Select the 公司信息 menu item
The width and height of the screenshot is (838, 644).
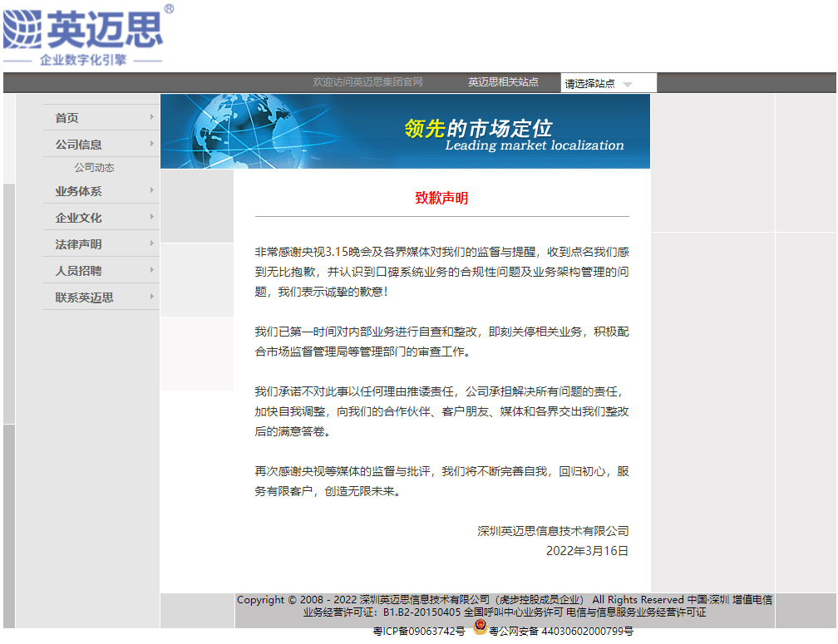tap(79, 145)
